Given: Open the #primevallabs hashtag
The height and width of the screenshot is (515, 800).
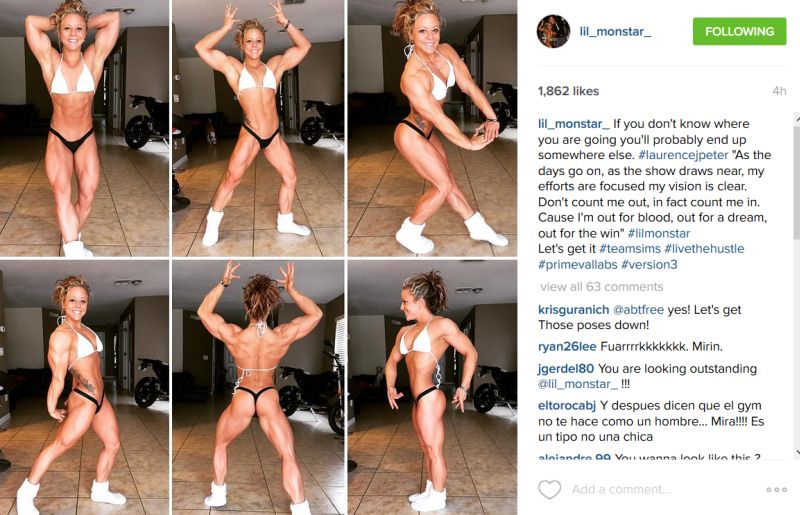Looking at the screenshot, I should [x=578, y=264].
